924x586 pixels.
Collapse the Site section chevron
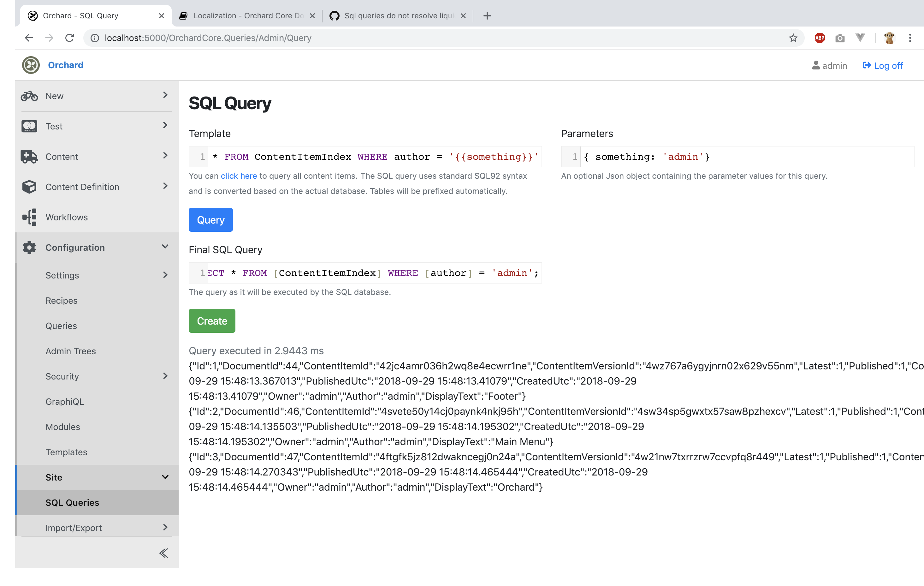coord(165,477)
